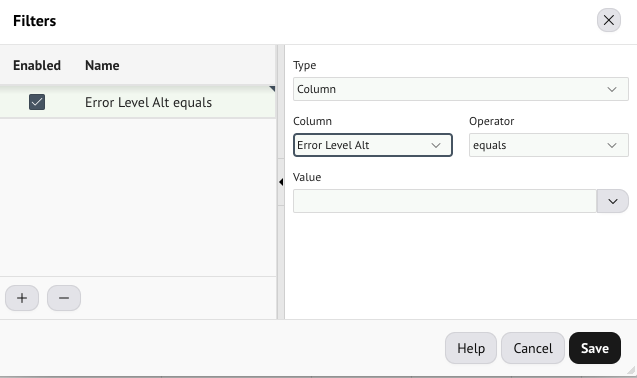Click the resize grip at dialog corner

[631, 369]
